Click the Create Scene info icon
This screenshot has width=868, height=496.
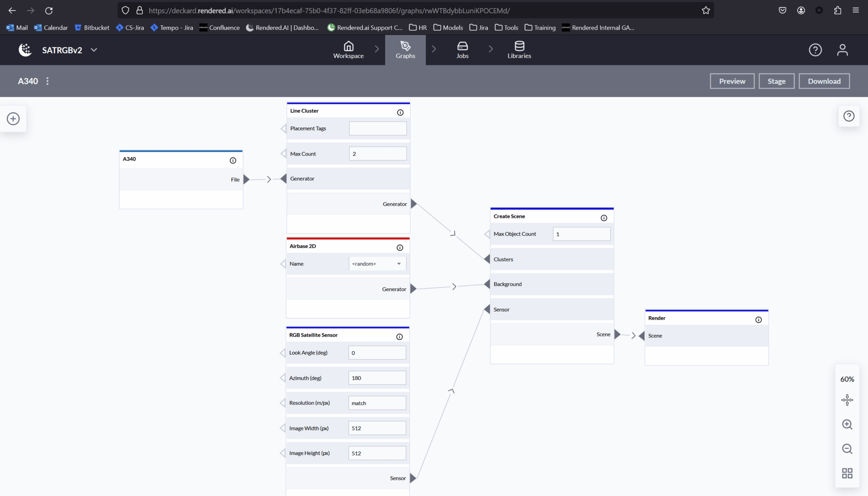click(x=604, y=218)
